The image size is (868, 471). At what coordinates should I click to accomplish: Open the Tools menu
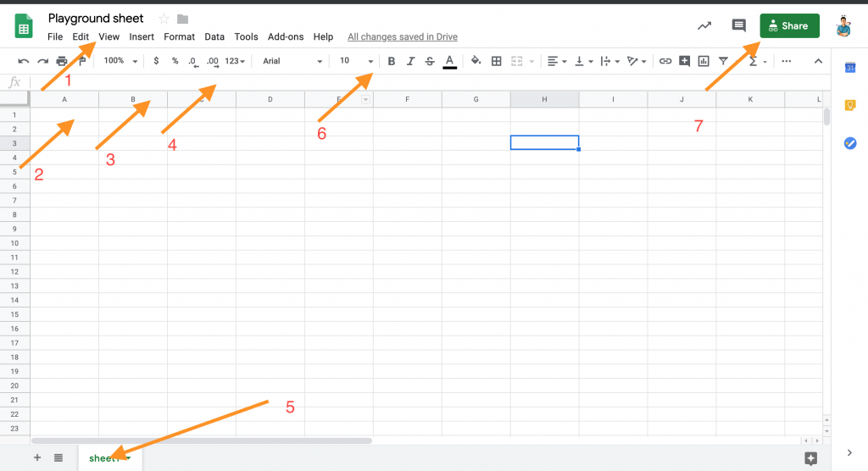246,36
